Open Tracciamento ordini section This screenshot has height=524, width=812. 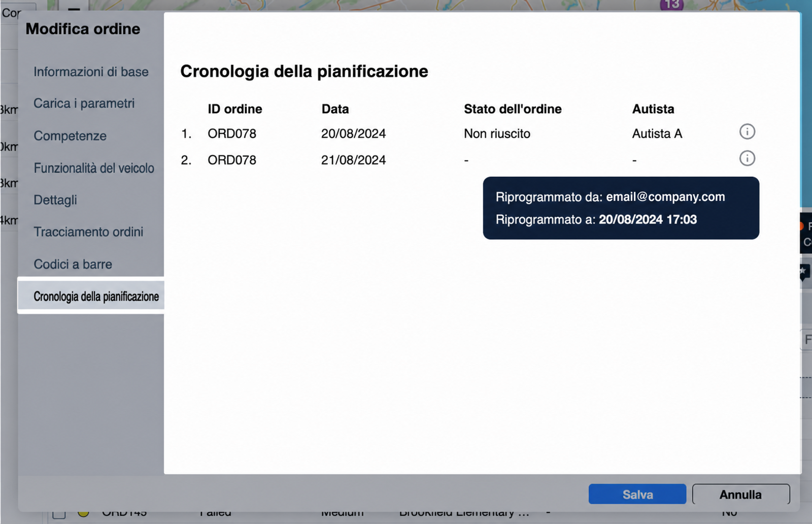88,232
